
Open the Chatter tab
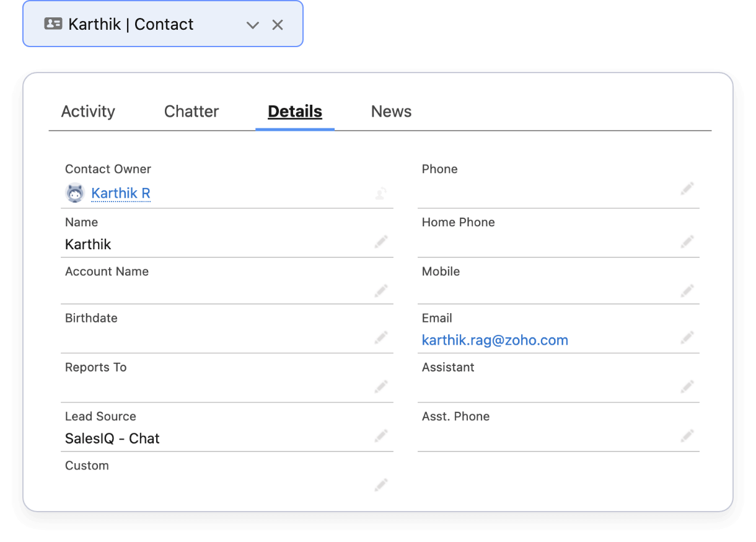191,112
